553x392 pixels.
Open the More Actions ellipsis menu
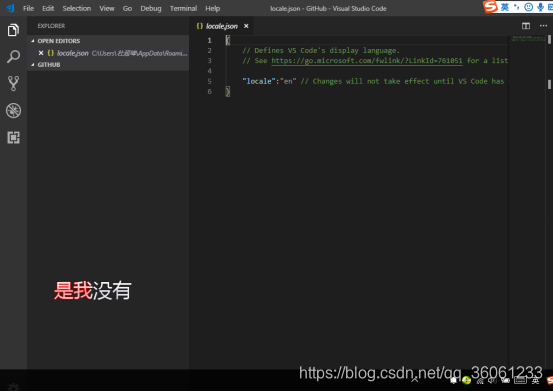543,26
